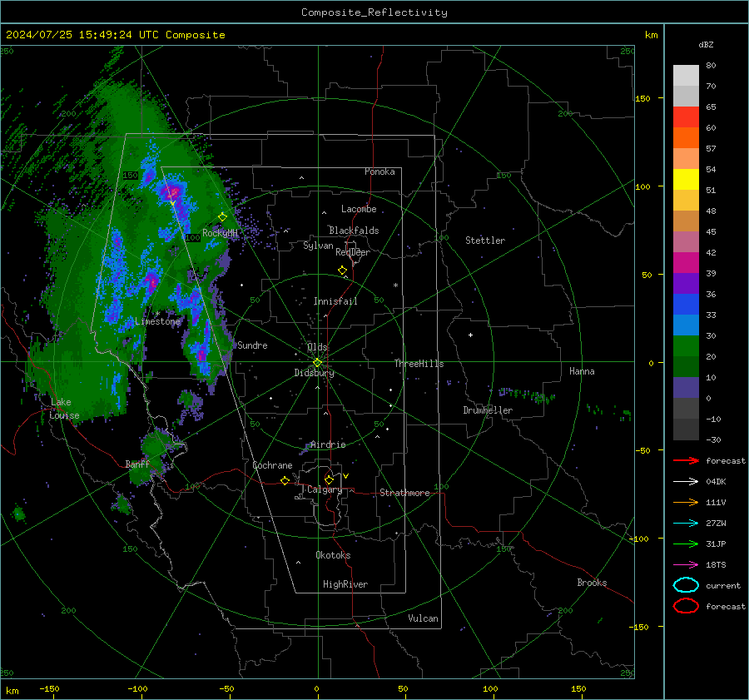Select the ThreeHills label

pos(419,364)
